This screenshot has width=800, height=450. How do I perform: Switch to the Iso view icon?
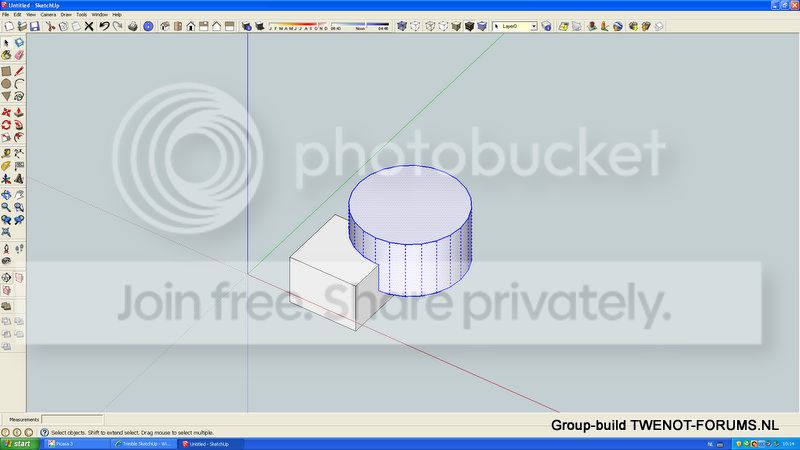point(164,26)
